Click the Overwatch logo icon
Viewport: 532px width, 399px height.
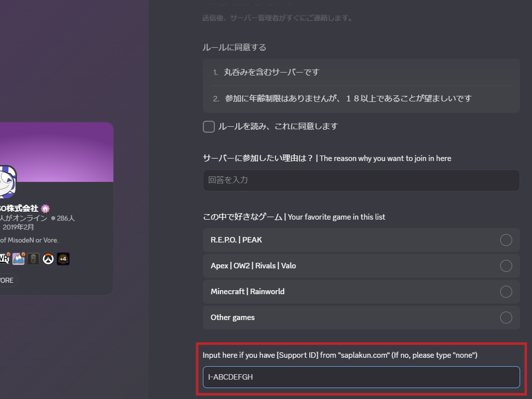pos(48,259)
